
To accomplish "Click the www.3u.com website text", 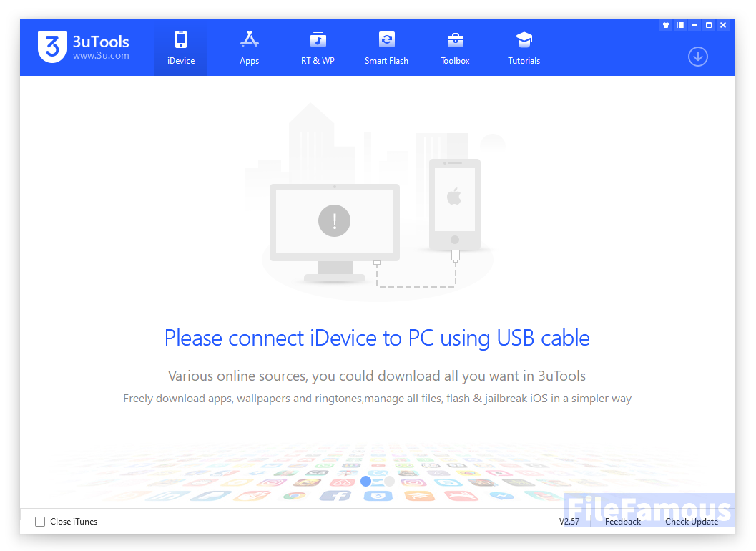I will point(101,56).
